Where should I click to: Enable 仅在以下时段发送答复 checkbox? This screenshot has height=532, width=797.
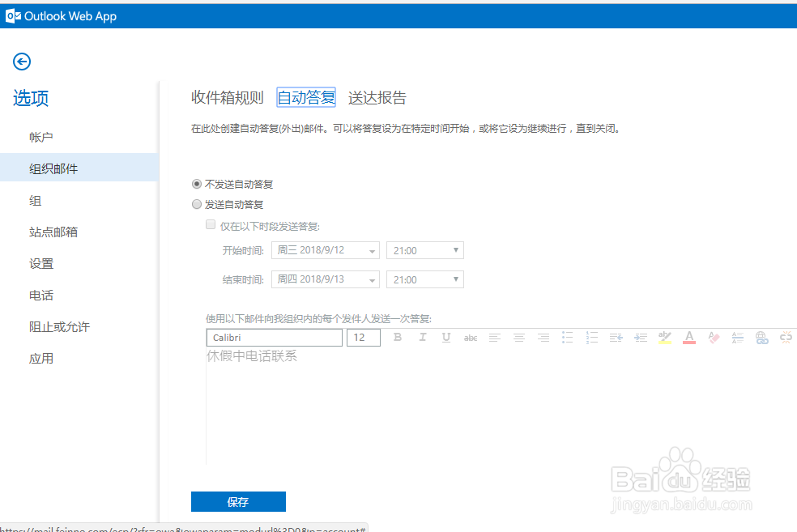click(211, 224)
